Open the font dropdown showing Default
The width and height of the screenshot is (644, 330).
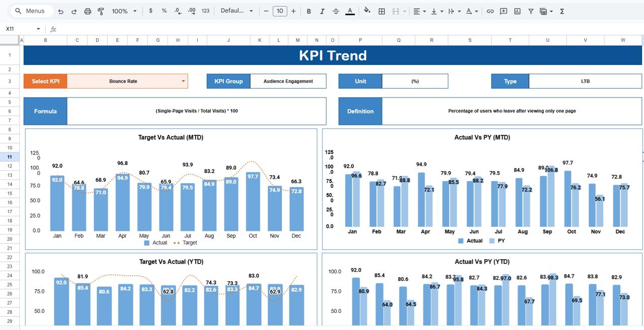(236, 11)
